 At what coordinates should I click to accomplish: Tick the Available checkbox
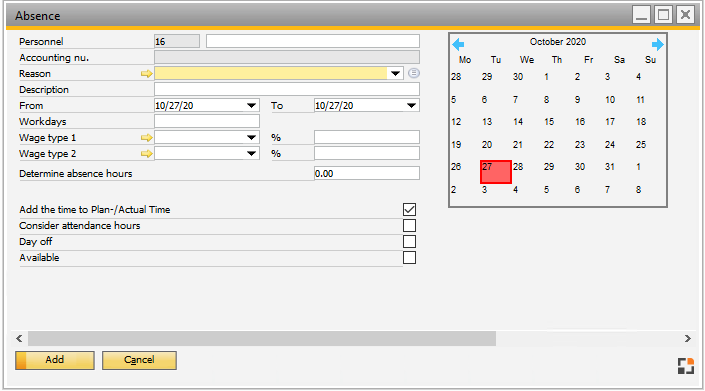pos(409,258)
